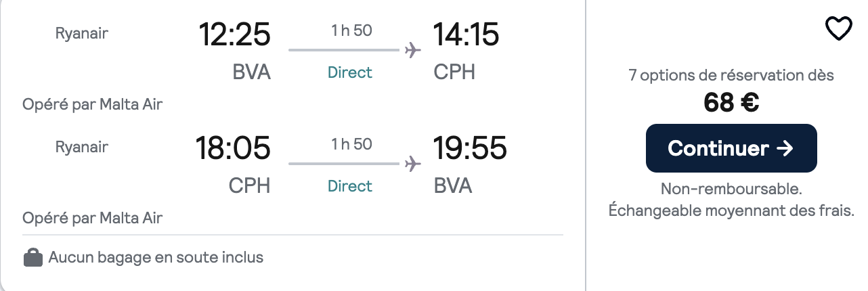Image resolution: width=868 pixels, height=291 pixels.
Task: Select the 19:55 return arrival time
Action: [470, 149]
